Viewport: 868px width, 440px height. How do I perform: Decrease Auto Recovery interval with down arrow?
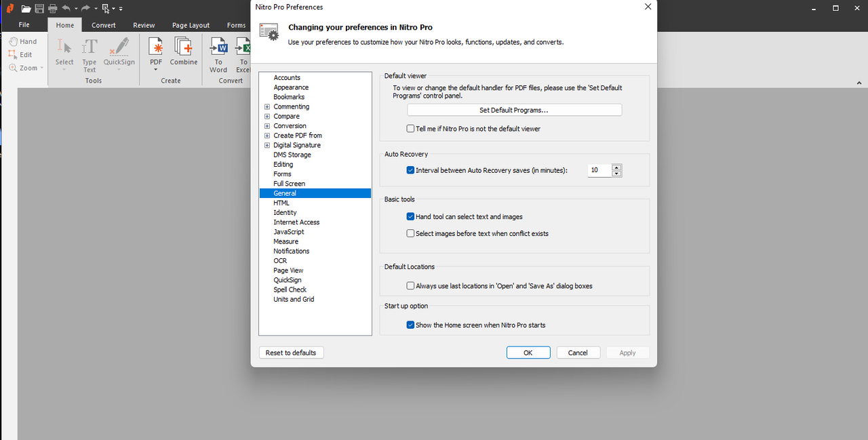pos(616,174)
